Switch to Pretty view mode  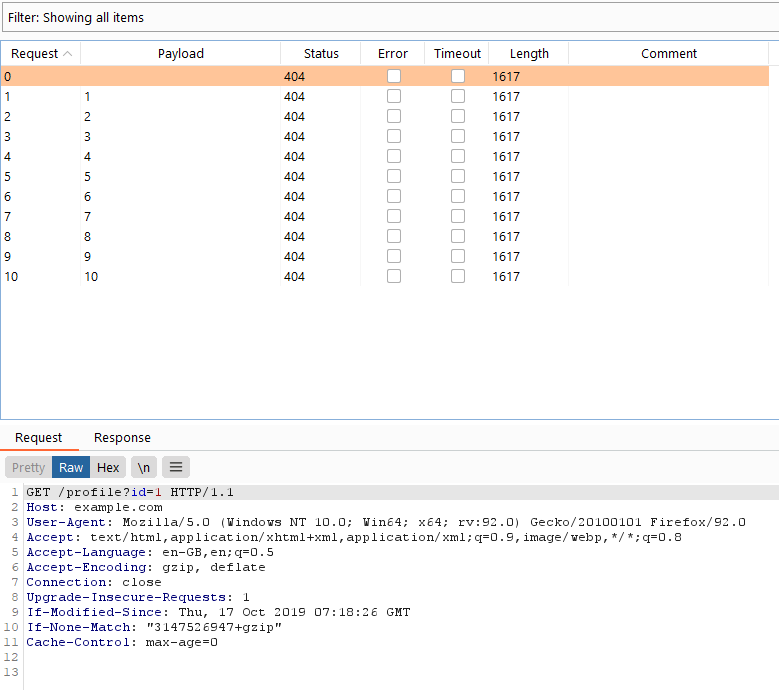tap(28, 467)
